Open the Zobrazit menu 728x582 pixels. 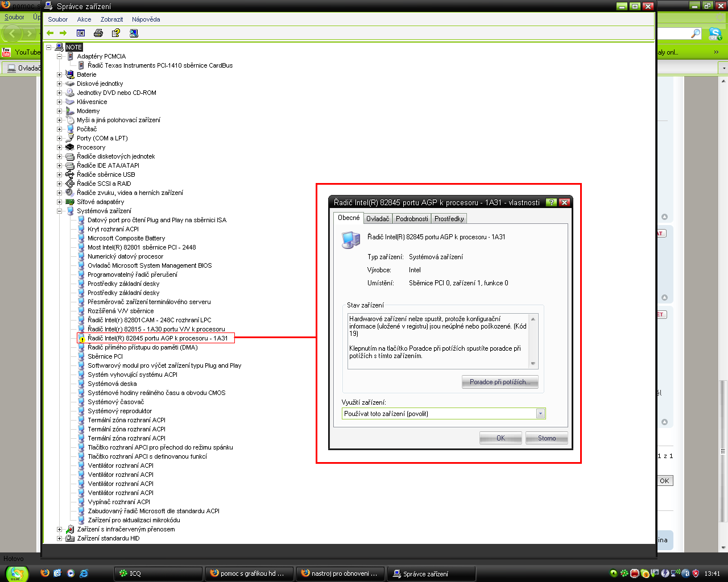click(111, 19)
